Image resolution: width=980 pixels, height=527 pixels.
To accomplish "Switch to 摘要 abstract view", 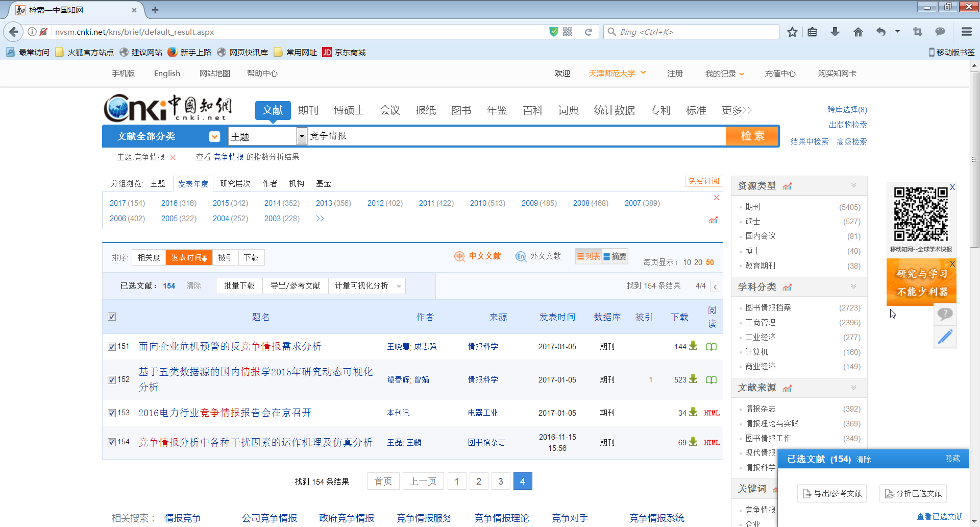I will (x=615, y=256).
